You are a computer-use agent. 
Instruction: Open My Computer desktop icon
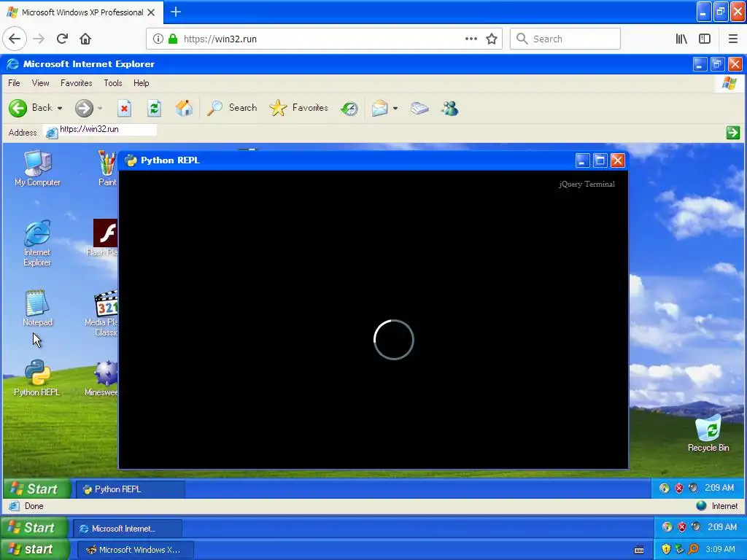tap(37, 168)
